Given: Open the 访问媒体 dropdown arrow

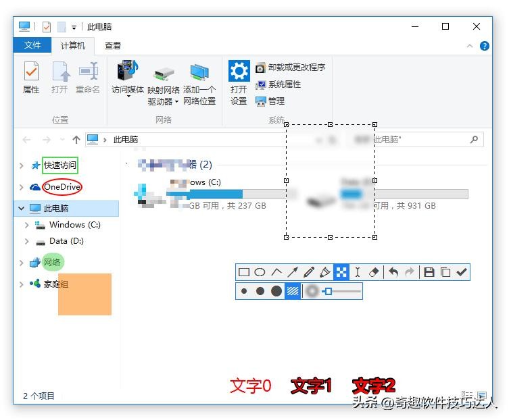Looking at the screenshot, I should point(128,97).
